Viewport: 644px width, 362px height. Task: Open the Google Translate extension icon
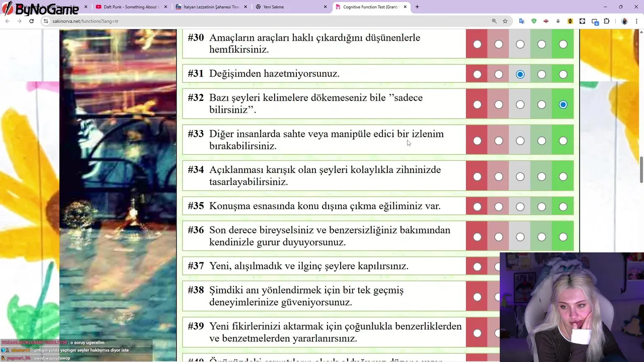[522, 21]
